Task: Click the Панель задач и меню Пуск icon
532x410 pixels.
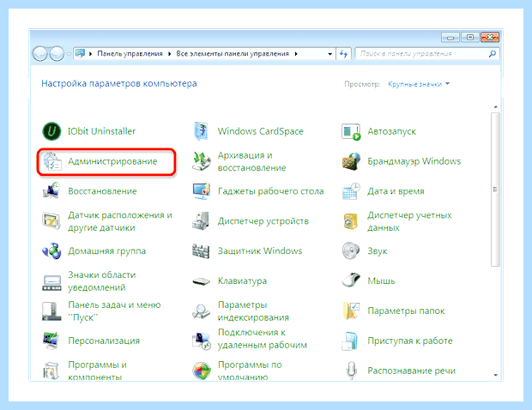Action: (x=51, y=311)
